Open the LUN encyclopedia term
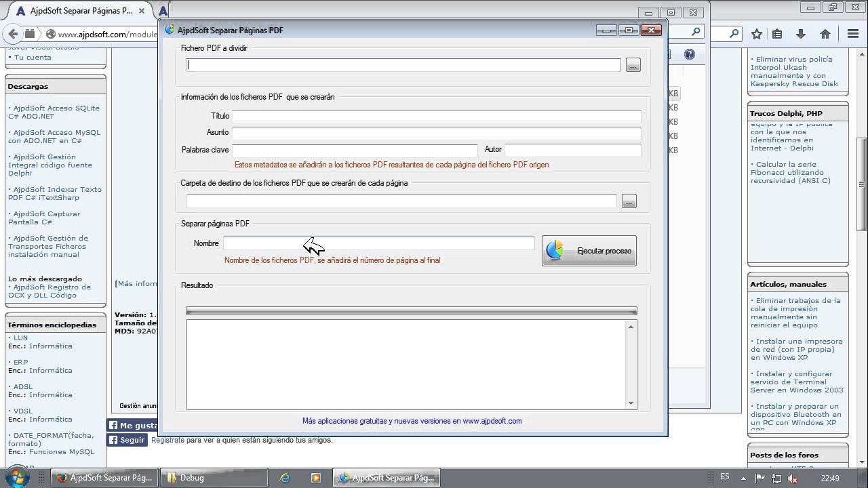Image resolution: width=868 pixels, height=488 pixels. (x=20, y=338)
